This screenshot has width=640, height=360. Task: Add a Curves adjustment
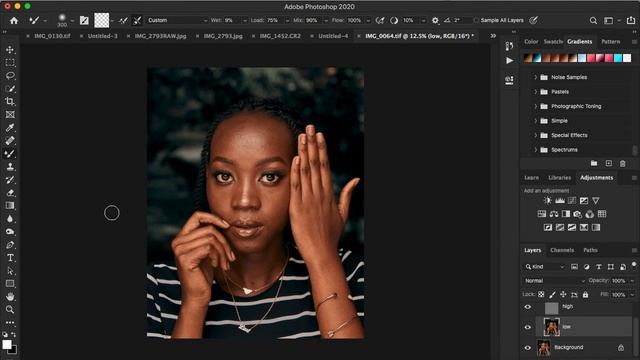[x=572, y=200]
